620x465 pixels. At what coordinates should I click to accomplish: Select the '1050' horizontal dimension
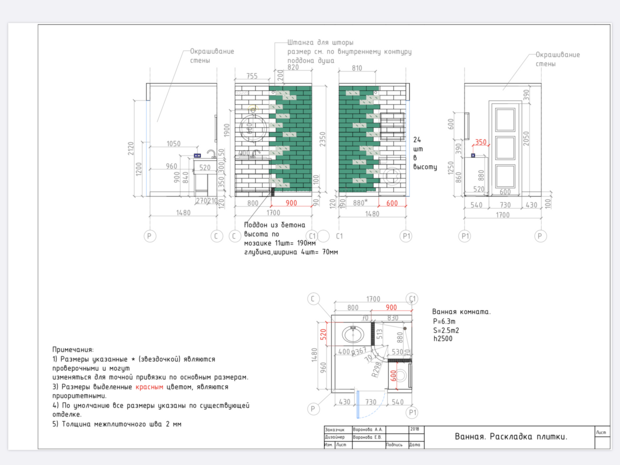coord(173,144)
